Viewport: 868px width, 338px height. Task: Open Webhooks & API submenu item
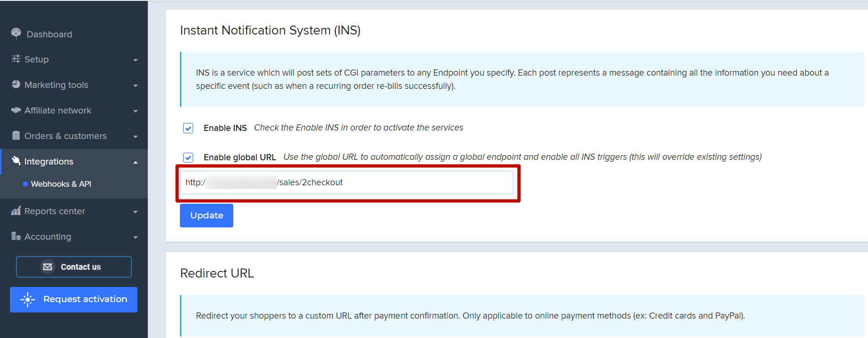coord(61,184)
